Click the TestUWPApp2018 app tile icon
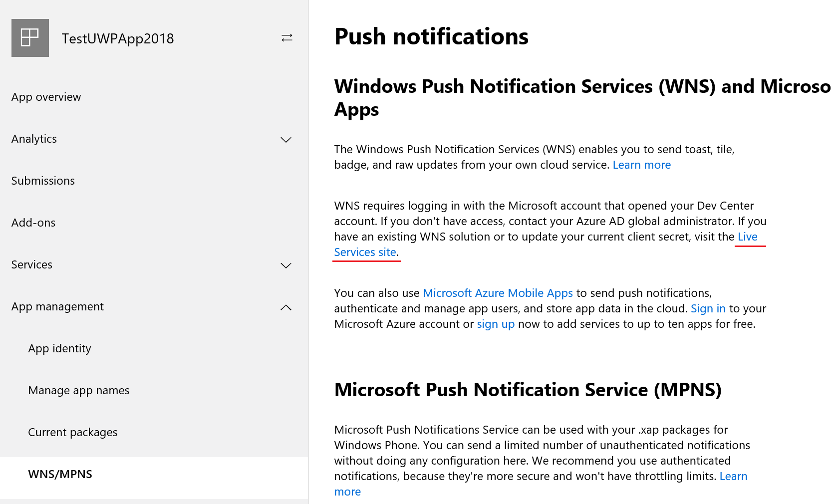This screenshot has height=504, width=831. pyautogui.click(x=30, y=38)
